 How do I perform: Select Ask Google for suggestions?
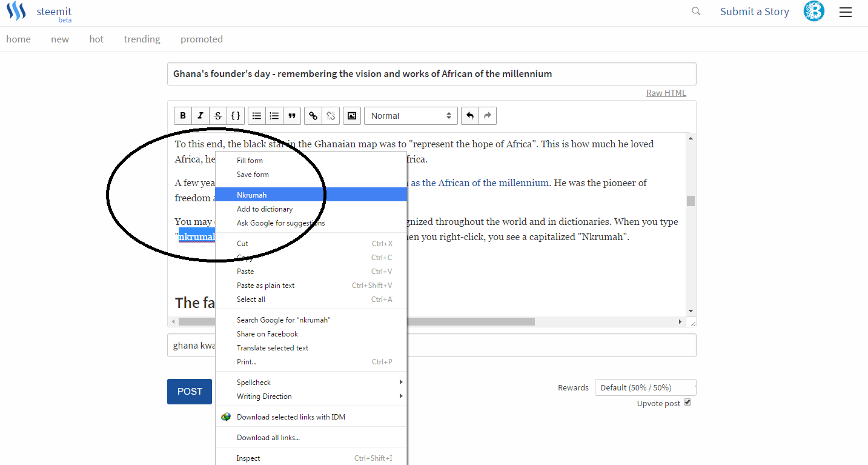click(x=311, y=223)
